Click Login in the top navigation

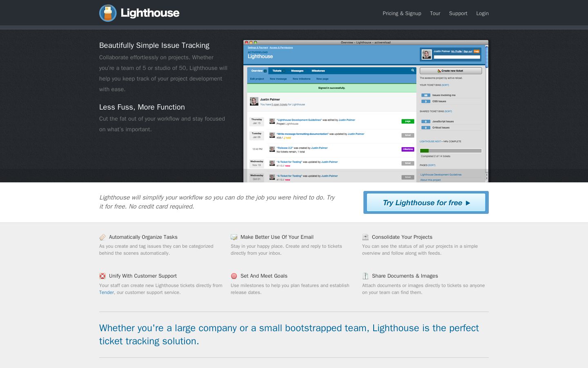point(482,13)
